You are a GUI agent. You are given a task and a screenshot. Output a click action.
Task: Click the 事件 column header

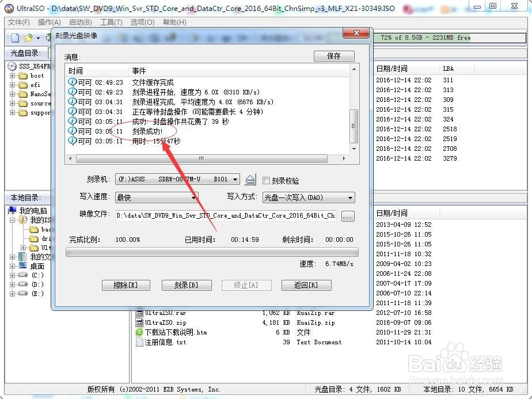239,71
